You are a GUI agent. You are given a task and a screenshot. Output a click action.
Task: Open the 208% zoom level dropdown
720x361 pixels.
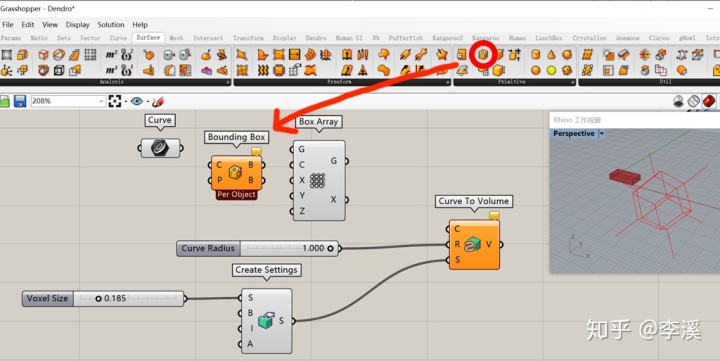pyautogui.click(x=101, y=101)
